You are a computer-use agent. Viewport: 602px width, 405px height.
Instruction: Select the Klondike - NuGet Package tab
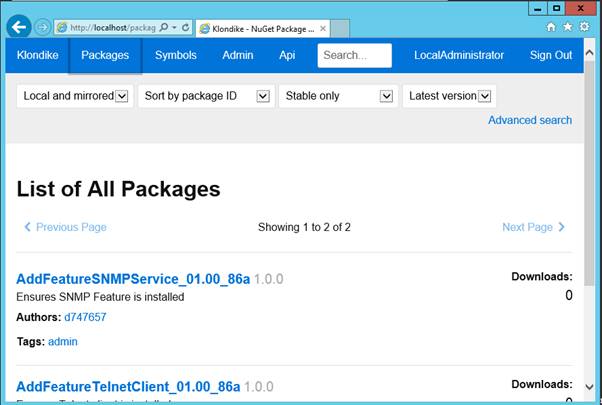click(263, 29)
